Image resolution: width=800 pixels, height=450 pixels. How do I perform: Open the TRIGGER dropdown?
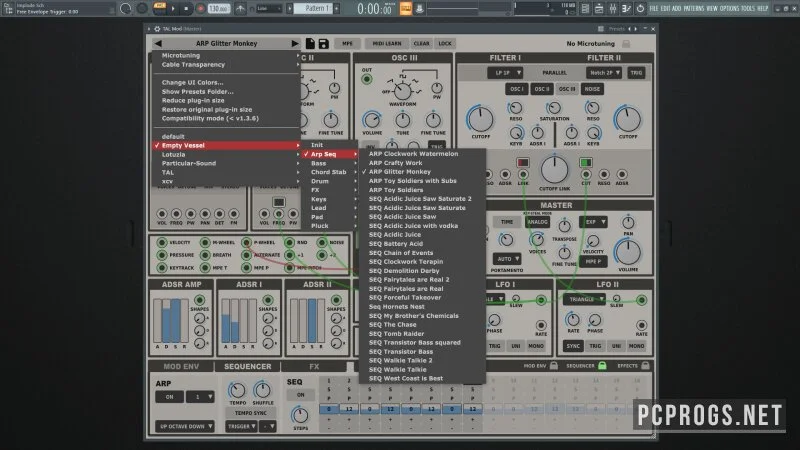pyautogui.click(x=241, y=426)
